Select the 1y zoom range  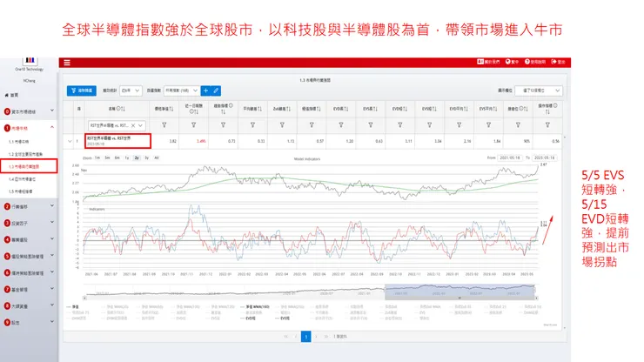coord(127,158)
